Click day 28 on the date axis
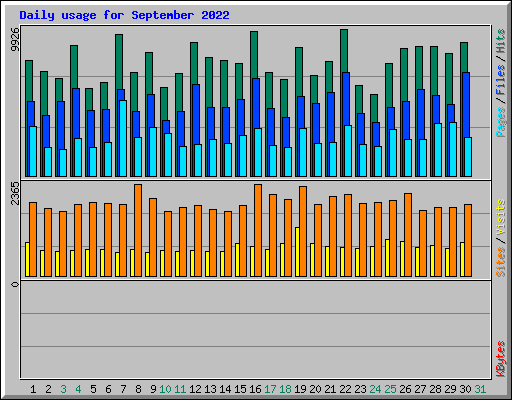 pyautogui.click(x=435, y=389)
